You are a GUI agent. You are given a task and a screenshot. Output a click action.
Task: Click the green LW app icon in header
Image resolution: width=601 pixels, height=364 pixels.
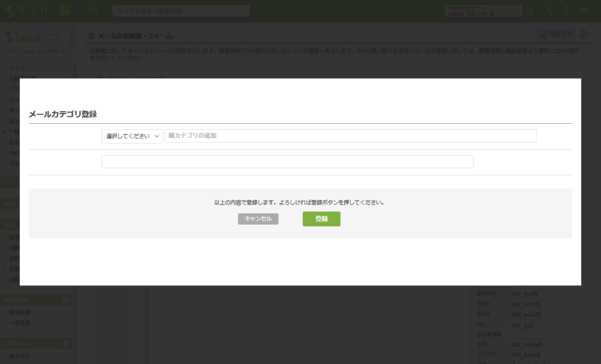coord(65,10)
